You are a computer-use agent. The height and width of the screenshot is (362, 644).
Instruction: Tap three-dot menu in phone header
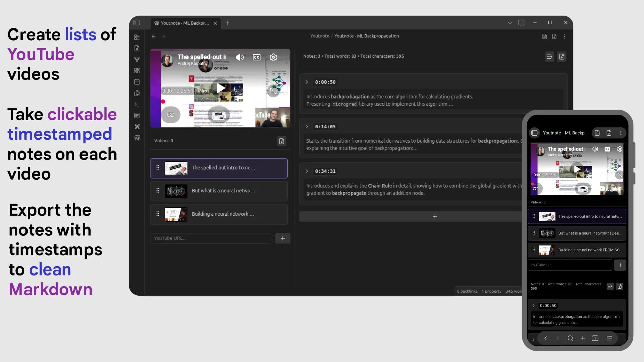(621, 133)
